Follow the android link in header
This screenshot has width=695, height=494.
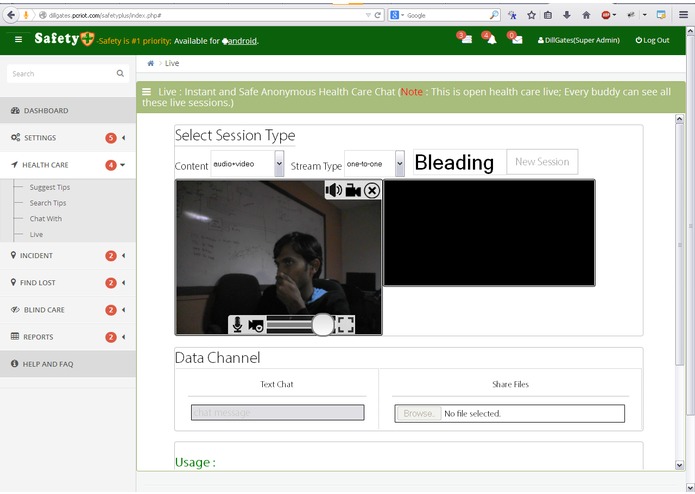click(239, 41)
